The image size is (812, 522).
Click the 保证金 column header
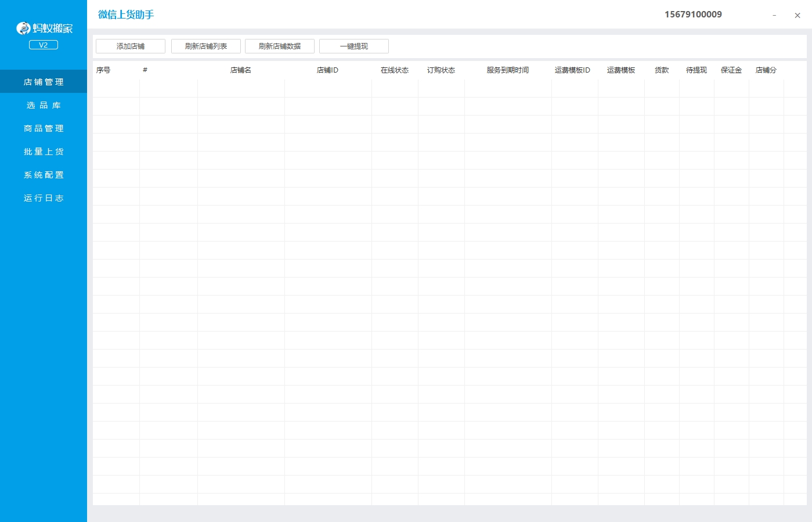[731, 70]
